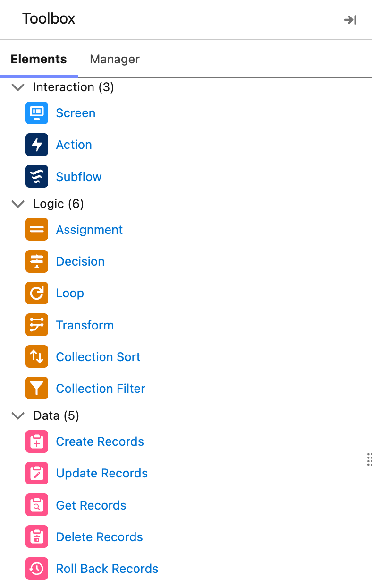Image resolution: width=372 pixels, height=588 pixels.
Task: Click the Get Records link
Action: coord(91,505)
